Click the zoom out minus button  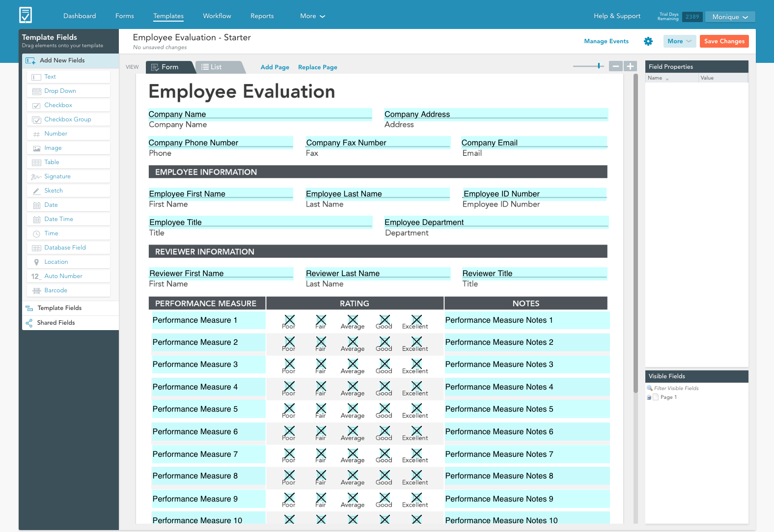pos(616,66)
